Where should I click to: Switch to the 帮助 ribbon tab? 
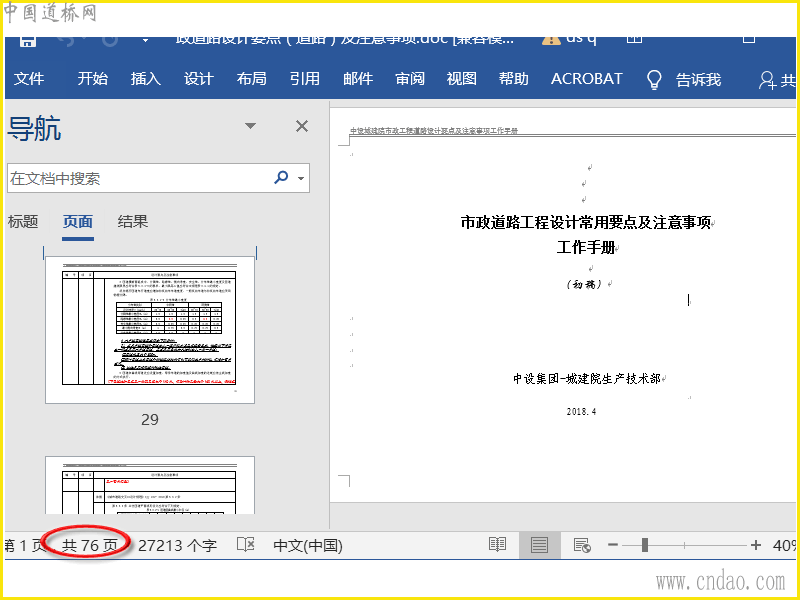click(x=514, y=79)
